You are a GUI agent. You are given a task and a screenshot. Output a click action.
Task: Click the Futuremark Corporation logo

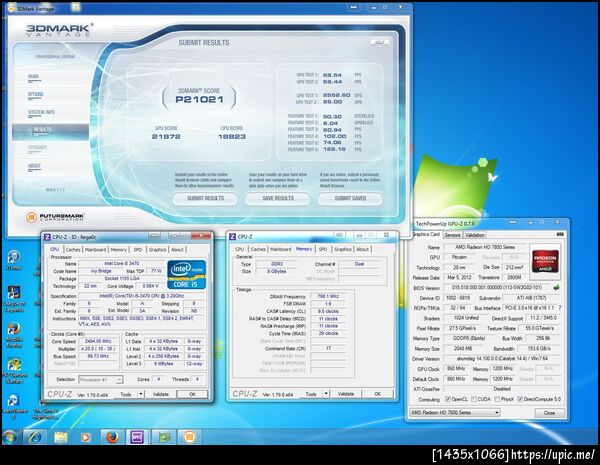pyautogui.click(x=55, y=217)
